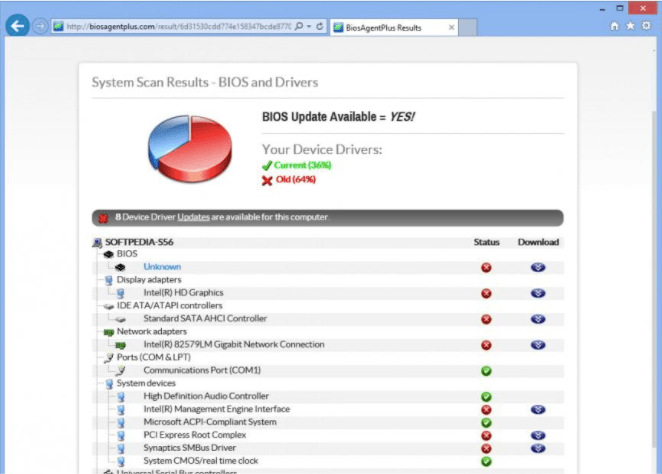Download Standard SATA AHCI Controller driver

coord(538,319)
